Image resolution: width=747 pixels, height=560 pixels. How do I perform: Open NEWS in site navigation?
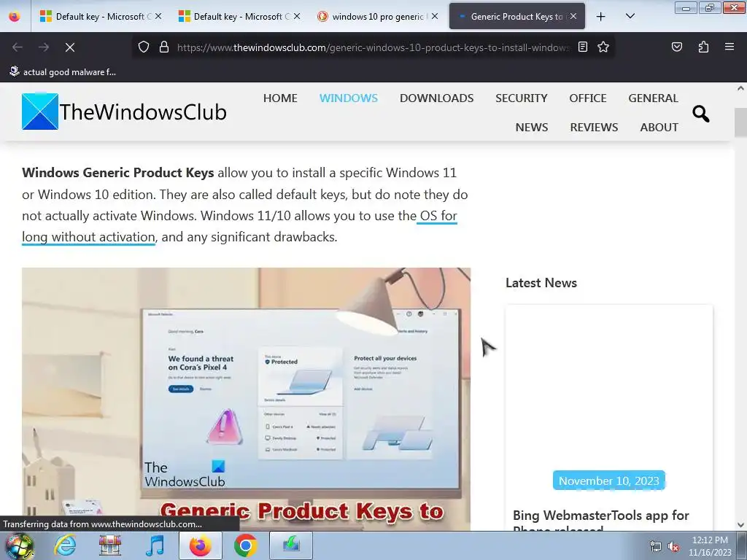[x=532, y=127]
